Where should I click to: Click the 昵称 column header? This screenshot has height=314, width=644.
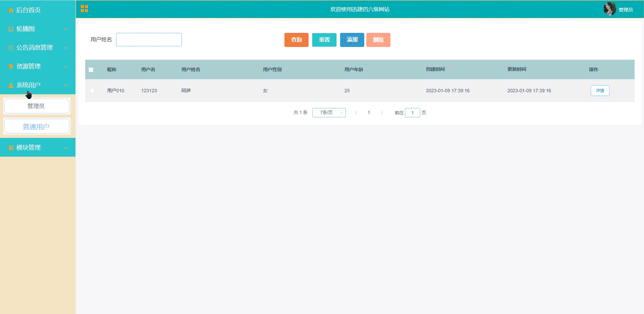112,69
